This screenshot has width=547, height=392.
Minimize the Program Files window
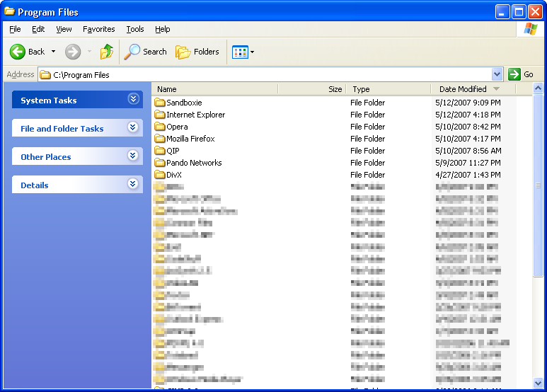502,12
